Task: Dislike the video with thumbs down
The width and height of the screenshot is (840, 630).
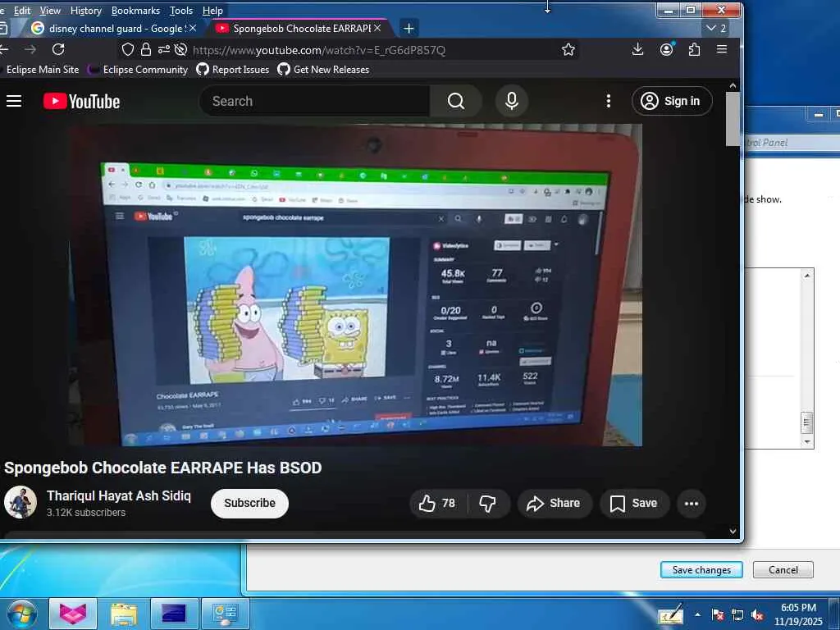Action: [x=488, y=503]
